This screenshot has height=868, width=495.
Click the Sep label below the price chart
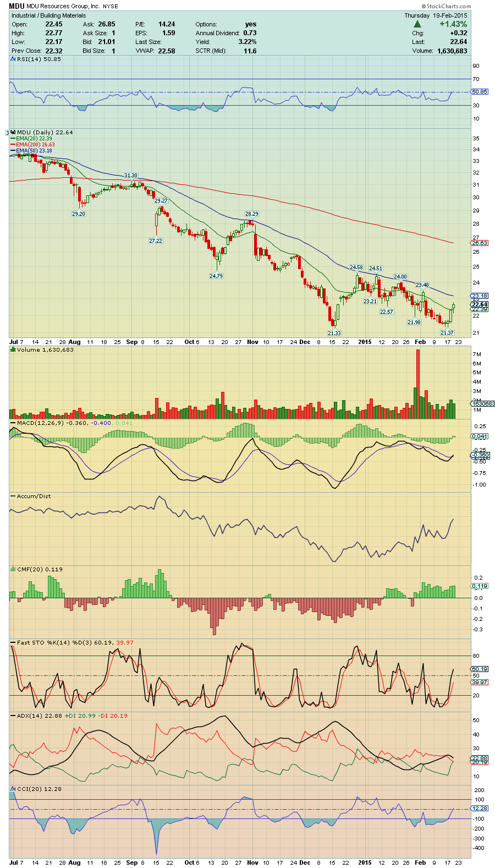point(131,342)
